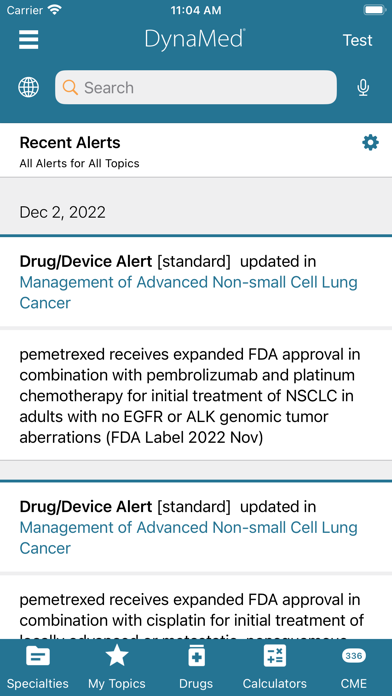392x696 pixels.
Task: Tap the My Topics star icon
Action: click(117, 656)
